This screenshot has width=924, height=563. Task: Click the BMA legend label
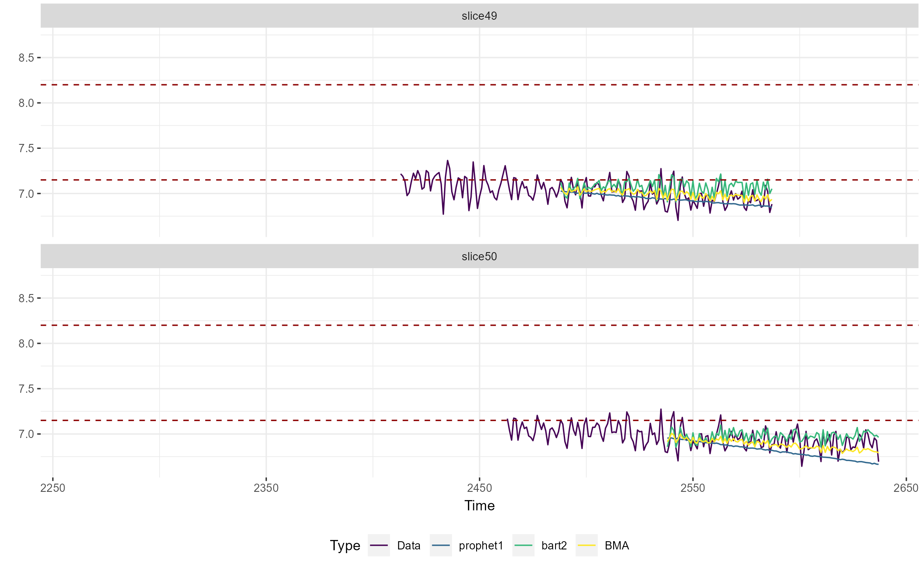click(617, 546)
